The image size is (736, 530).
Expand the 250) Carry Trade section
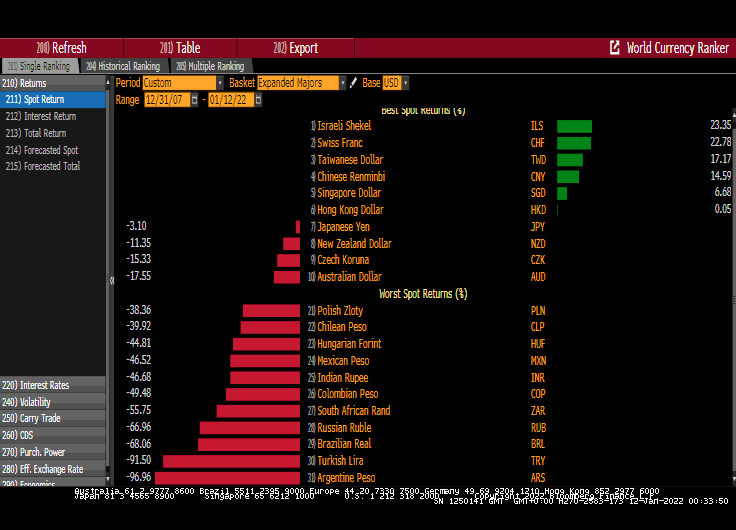tap(53, 418)
